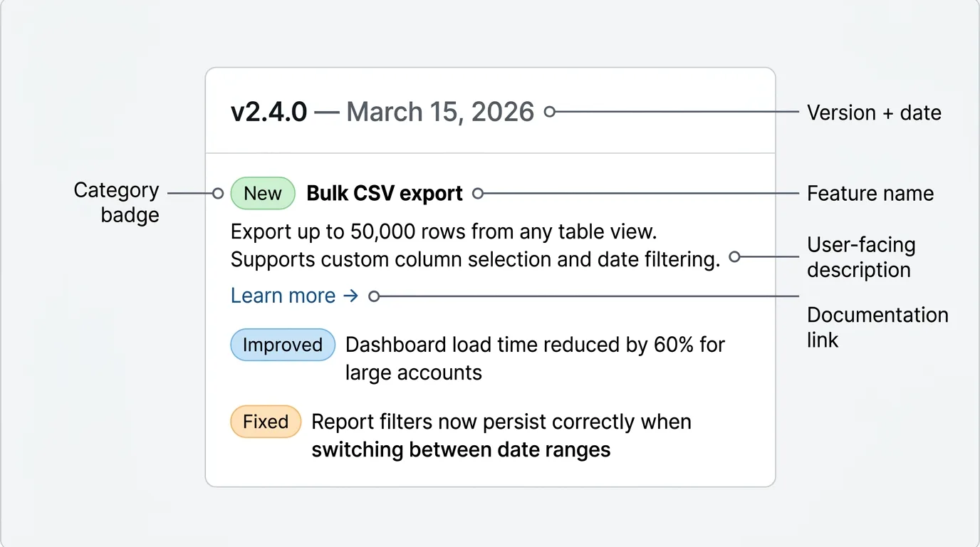980x547 pixels.
Task: Click the Feature name annotation label
Action: pos(870,194)
